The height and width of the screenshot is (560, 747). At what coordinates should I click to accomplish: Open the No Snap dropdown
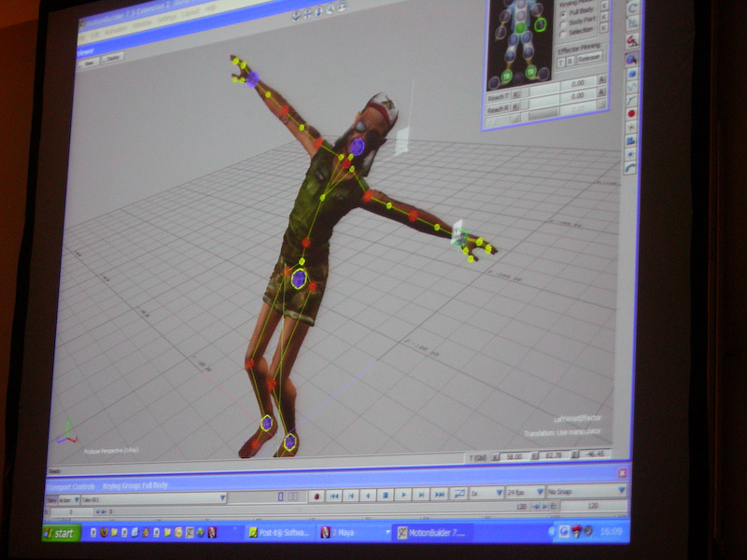[x=586, y=491]
